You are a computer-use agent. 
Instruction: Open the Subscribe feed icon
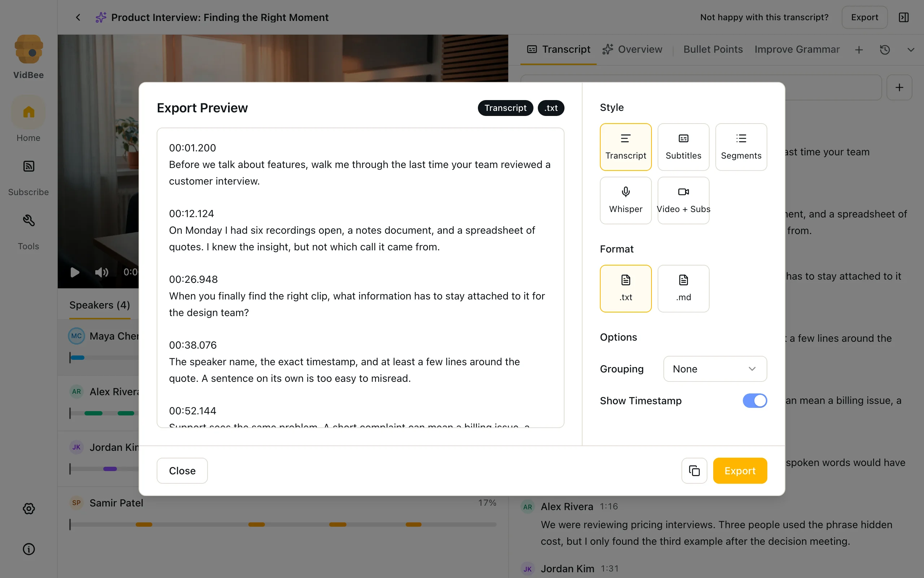point(29,166)
